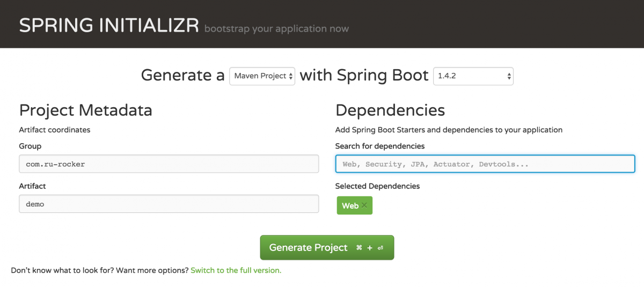This screenshot has height=287, width=644.
Task: Click the Generate Project button
Action: tap(327, 247)
